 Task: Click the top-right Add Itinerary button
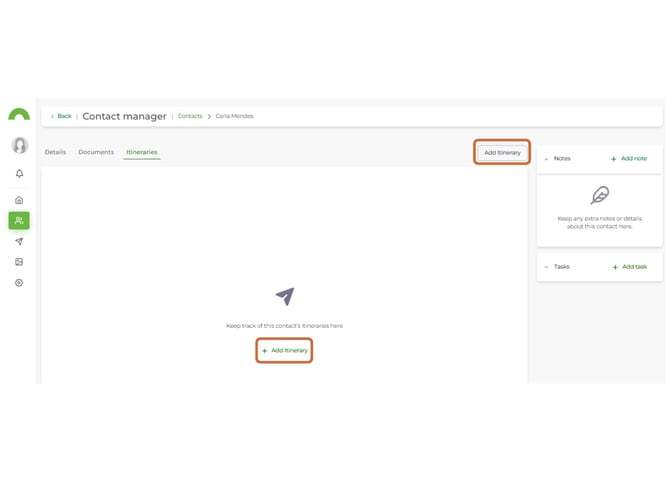pos(502,153)
